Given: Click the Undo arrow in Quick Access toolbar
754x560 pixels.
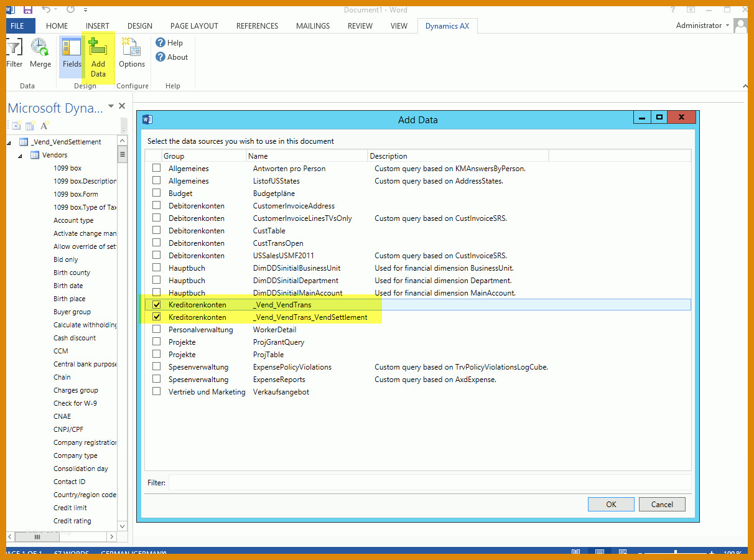Looking at the screenshot, I should pyautogui.click(x=46, y=9).
